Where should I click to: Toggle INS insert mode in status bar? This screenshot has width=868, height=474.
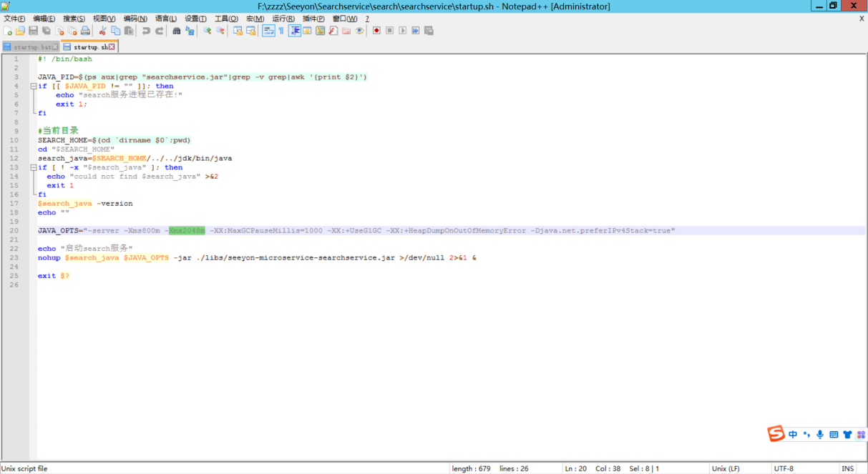(847, 468)
